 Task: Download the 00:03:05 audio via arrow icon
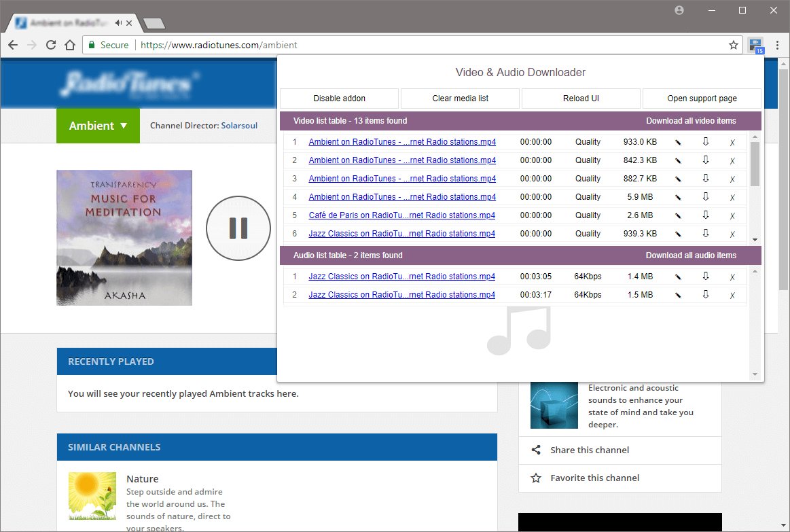coord(706,276)
